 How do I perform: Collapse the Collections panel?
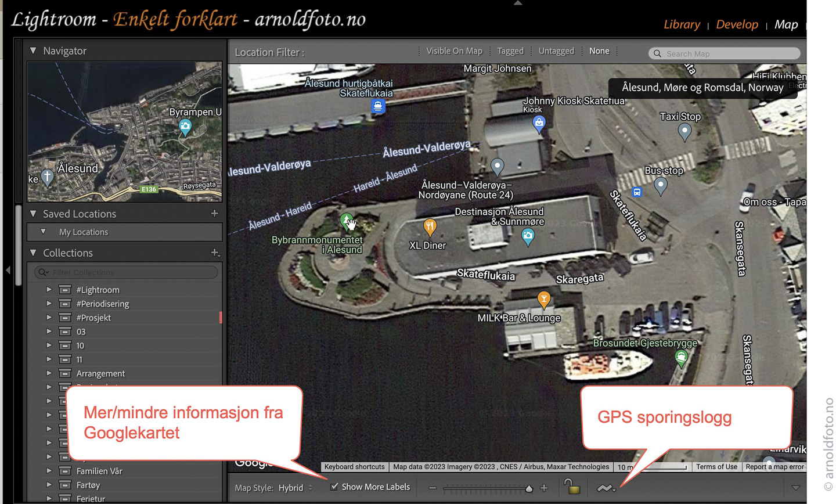(33, 253)
